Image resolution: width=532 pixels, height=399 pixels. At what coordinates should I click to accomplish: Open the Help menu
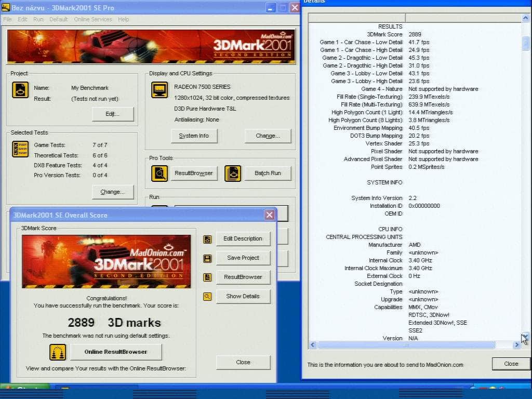[x=124, y=19]
